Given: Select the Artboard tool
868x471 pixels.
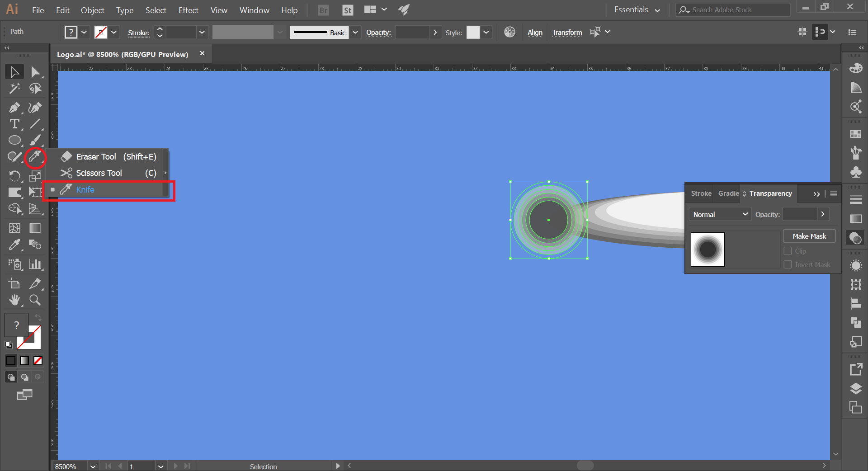Looking at the screenshot, I should point(14,283).
